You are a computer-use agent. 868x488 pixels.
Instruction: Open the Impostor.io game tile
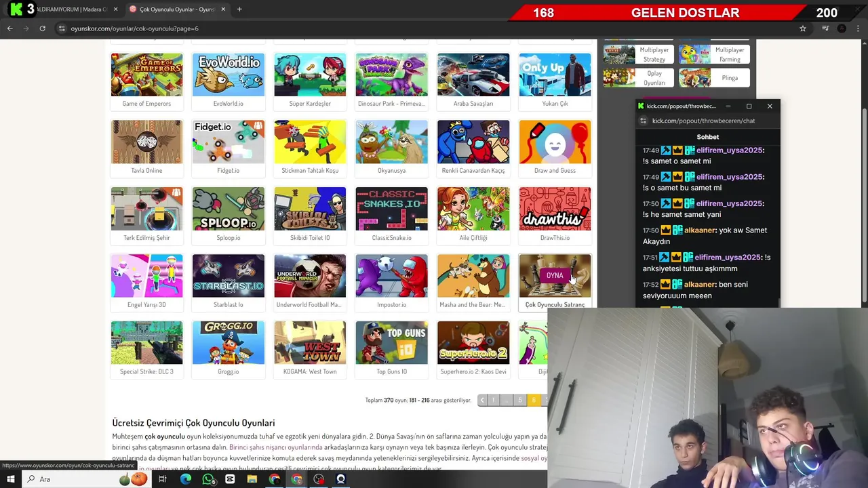click(x=391, y=276)
